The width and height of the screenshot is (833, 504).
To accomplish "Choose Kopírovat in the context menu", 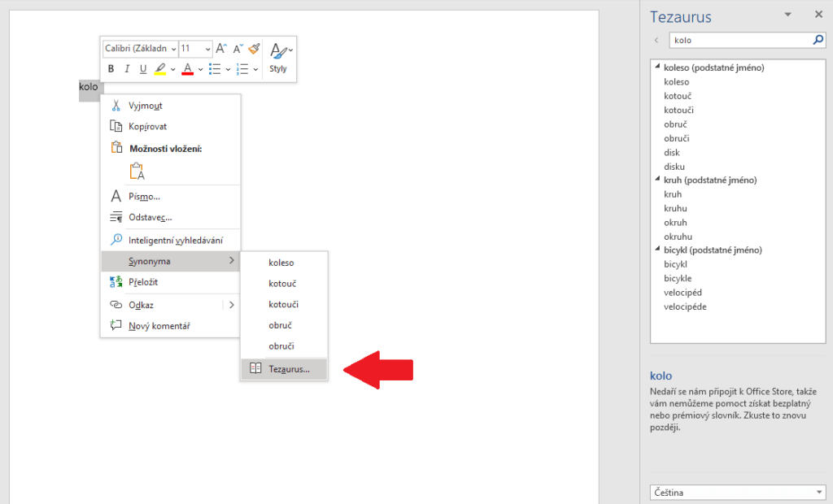I will coord(147,127).
